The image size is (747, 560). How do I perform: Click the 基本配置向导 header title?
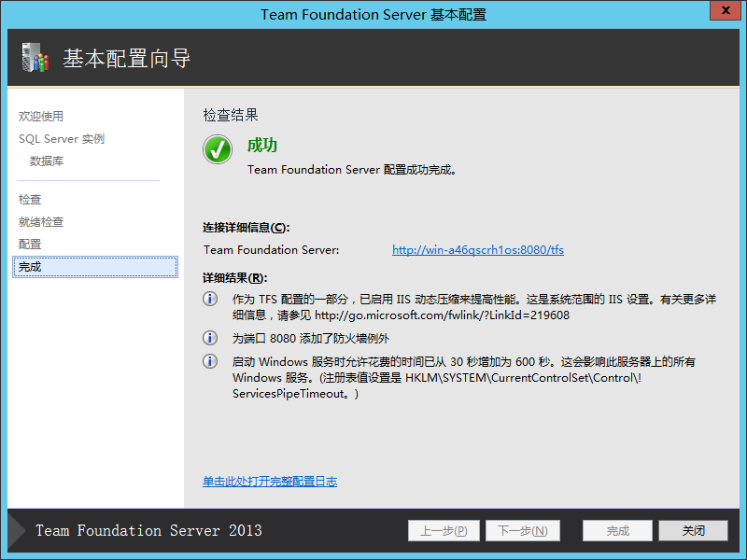pos(127,58)
